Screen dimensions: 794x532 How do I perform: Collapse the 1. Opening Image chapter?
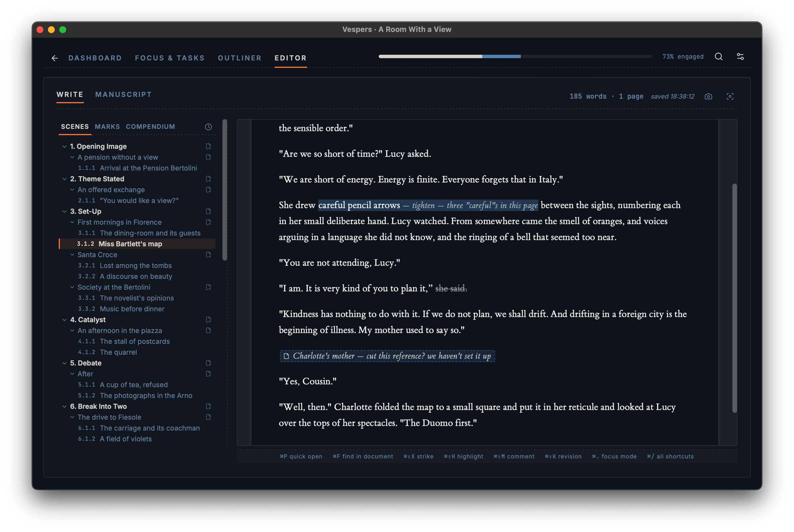[x=64, y=146]
